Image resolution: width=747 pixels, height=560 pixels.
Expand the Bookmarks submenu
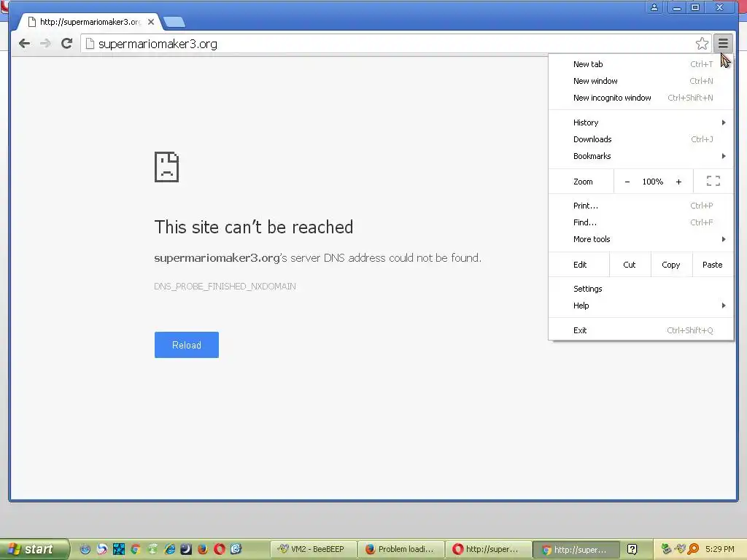click(x=640, y=156)
